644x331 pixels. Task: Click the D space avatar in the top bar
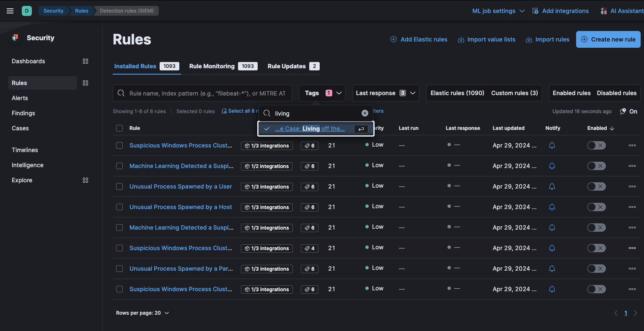(27, 10)
